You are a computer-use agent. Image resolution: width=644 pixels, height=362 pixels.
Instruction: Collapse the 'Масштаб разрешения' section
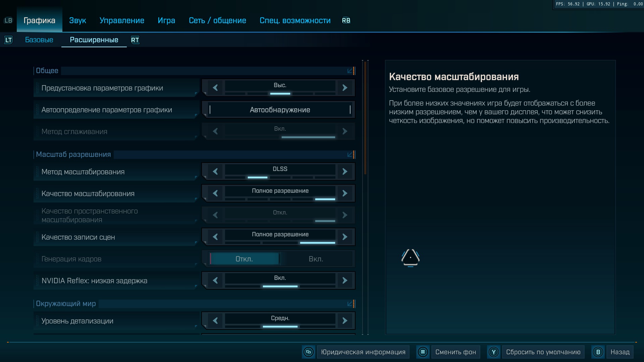pos(350,155)
